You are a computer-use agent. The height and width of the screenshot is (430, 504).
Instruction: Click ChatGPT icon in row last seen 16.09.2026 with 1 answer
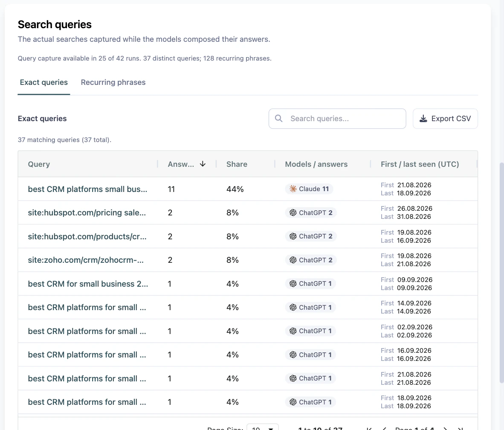293,355
